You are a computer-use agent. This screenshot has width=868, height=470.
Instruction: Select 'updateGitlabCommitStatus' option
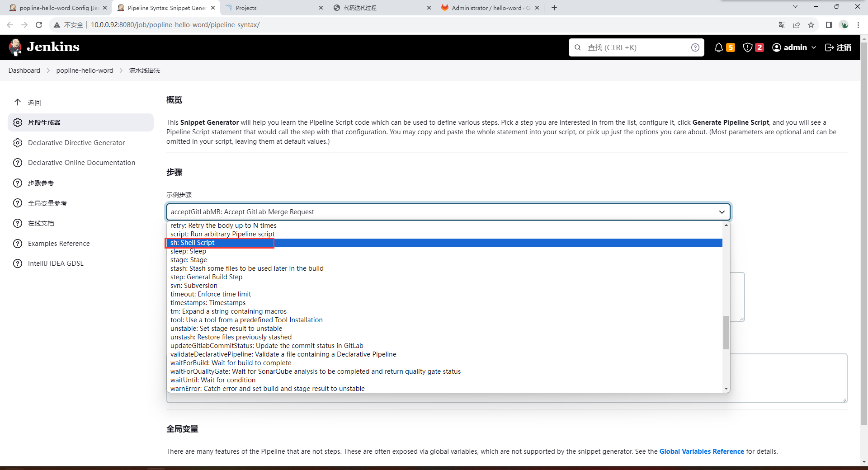pos(444,346)
